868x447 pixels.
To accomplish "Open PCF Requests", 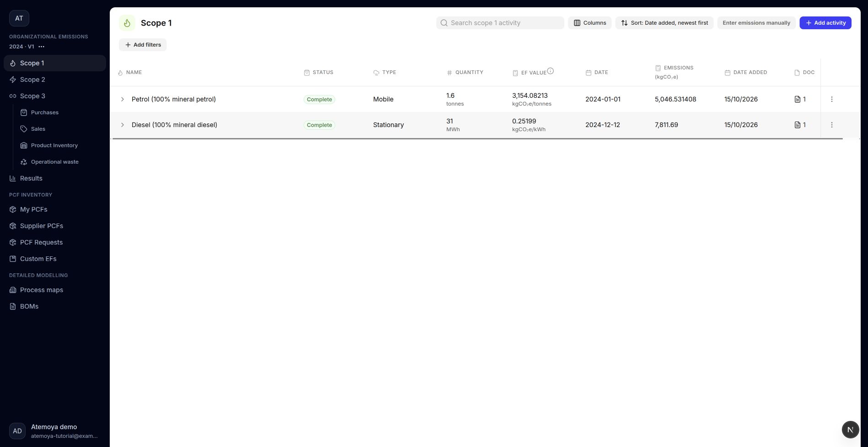I will coord(55,242).
